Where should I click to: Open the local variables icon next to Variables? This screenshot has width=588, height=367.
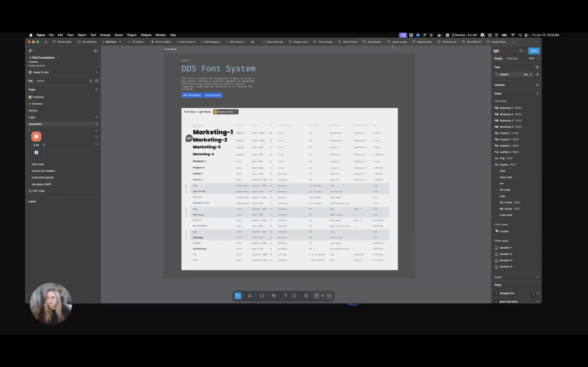[537, 85]
